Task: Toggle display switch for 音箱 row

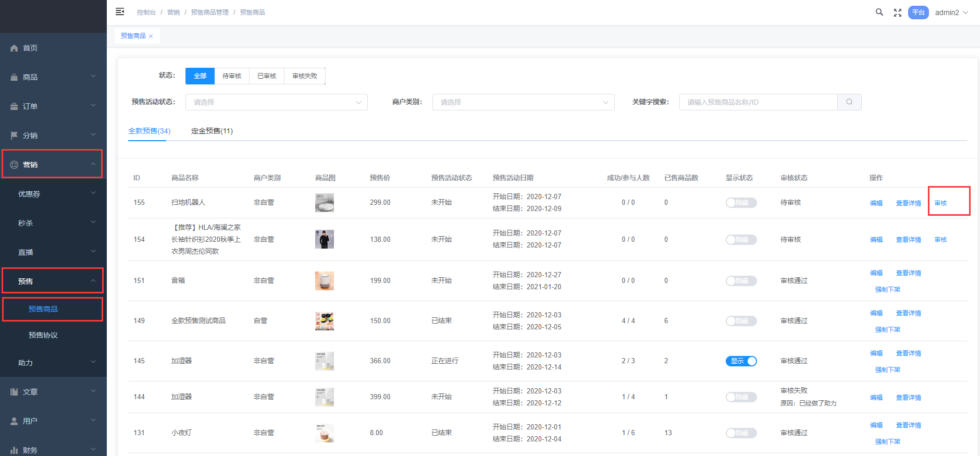Action: click(741, 281)
